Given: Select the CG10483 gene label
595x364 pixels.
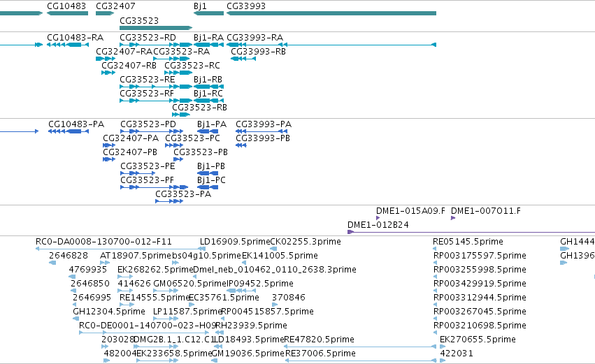Looking at the screenshot, I should tap(66, 6).
